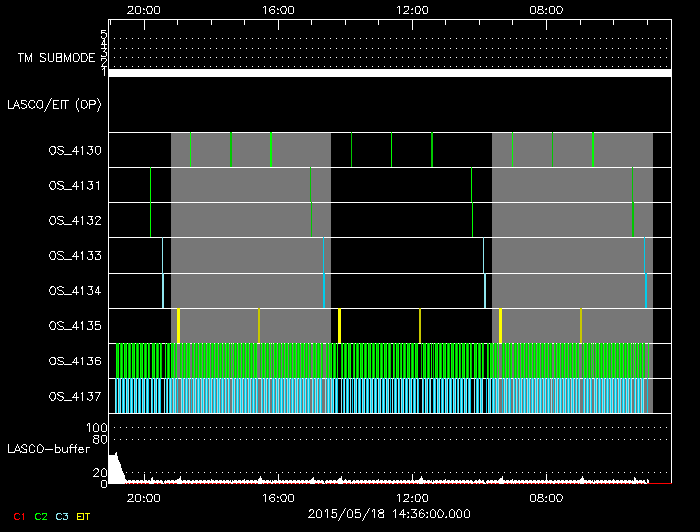Image resolution: width=700 pixels, height=532 pixels.
Task: Click the leftmost green marker in OS_4130 row
Action: coord(190,150)
